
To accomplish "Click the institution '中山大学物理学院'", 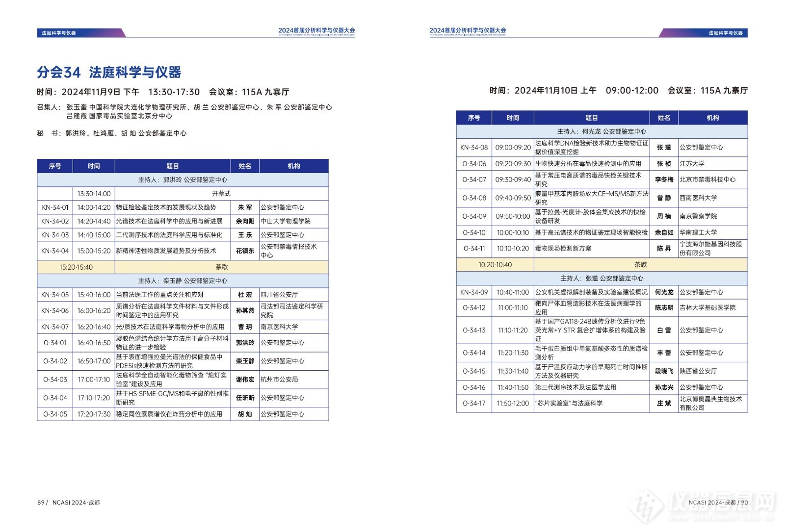I will (x=286, y=221).
